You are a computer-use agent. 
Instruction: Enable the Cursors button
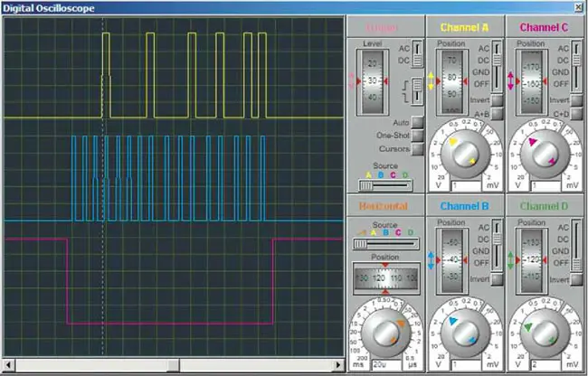(417, 149)
